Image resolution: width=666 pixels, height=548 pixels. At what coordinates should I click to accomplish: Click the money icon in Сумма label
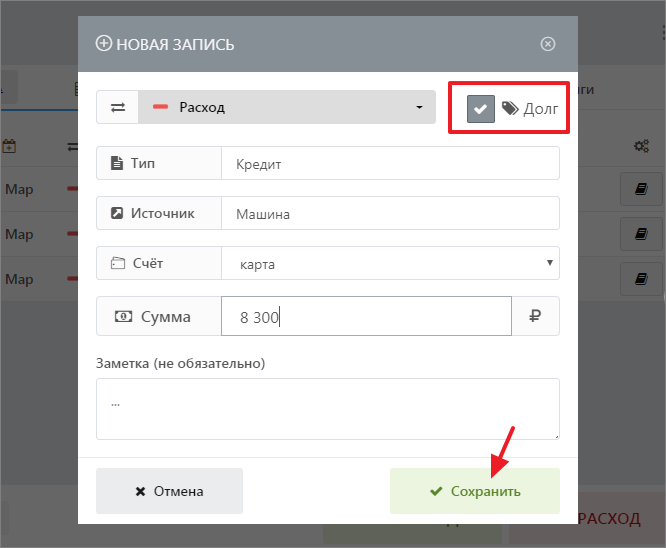pyautogui.click(x=123, y=317)
